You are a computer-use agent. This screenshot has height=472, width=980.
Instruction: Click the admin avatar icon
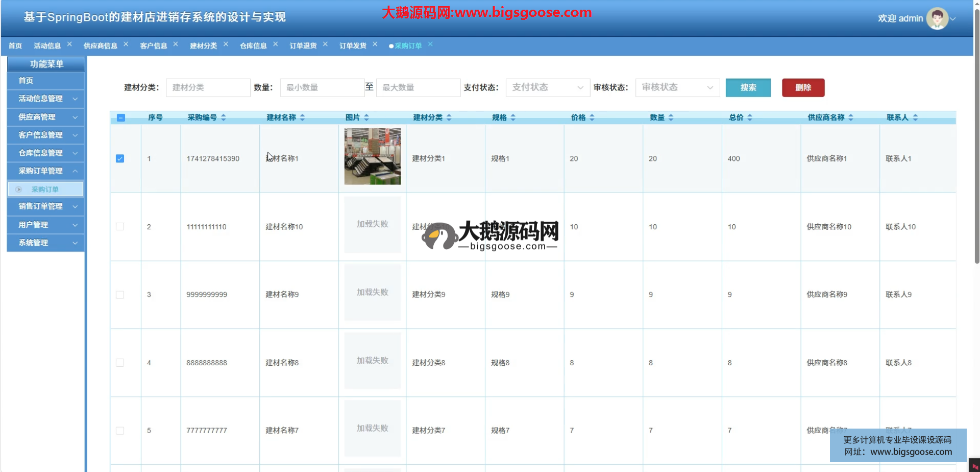[937, 18]
